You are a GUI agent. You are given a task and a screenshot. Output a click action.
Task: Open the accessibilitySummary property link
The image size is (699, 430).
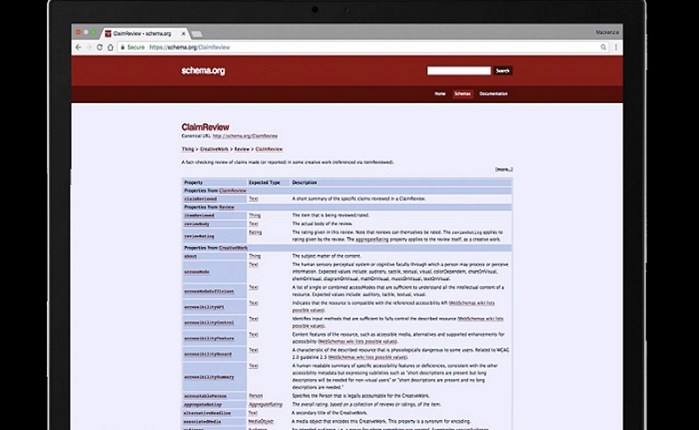[x=209, y=377]
